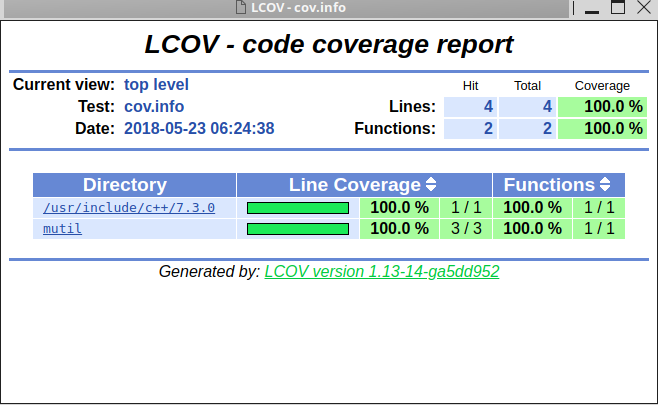Click the coverage bar for the mutil row

[x=298, y=229]
